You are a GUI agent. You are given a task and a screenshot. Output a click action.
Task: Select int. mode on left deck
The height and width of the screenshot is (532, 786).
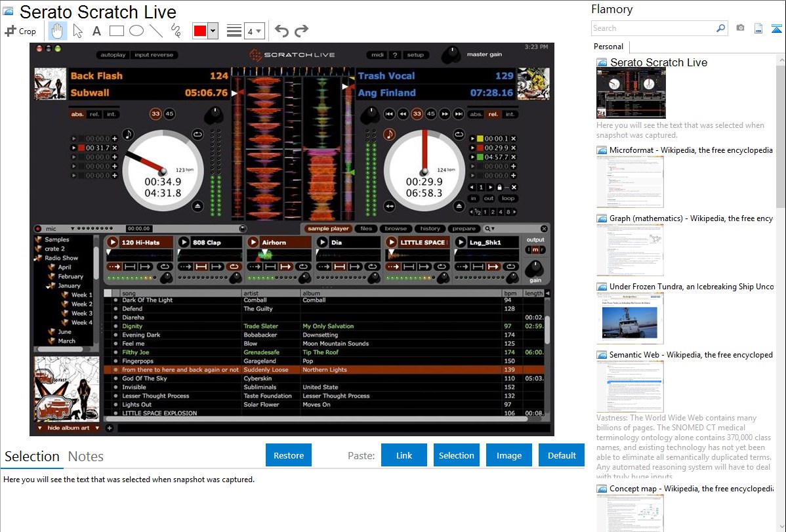[111, 114]
